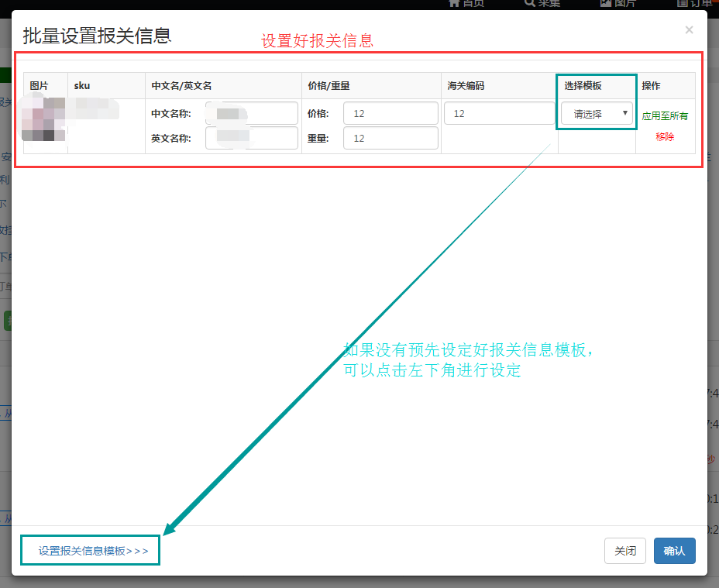Click the 海关编码 customs code field
The image size is (719, 588).
[x=499, y=113]
